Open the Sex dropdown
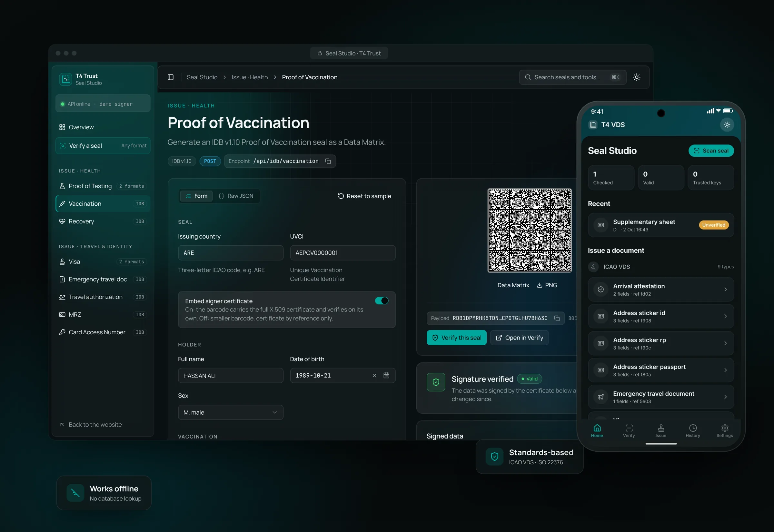Screen dimensions: 774x532 (231, 413)
